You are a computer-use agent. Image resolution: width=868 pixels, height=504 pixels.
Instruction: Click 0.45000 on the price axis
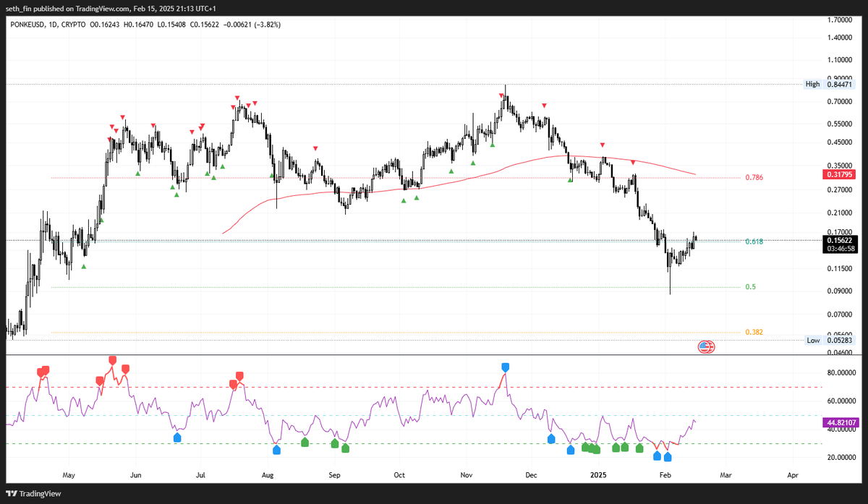[x=841, y=142]
